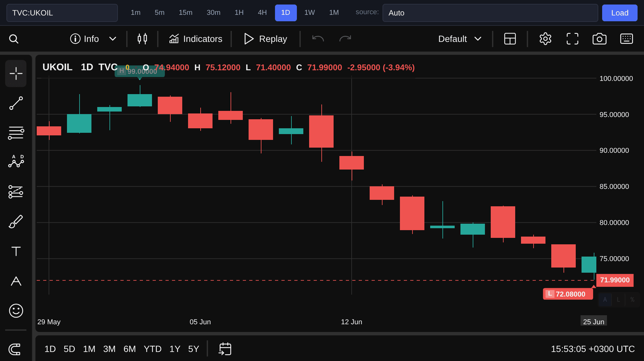The image size is (644, 361).
Task: Start bar Replay mode
Action: click(x=265, y=39)
